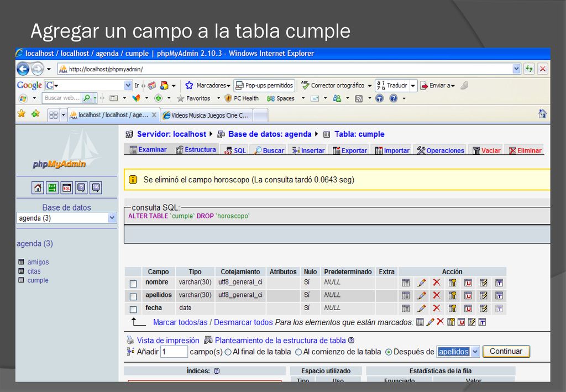Viewport: 566px width, 392px height.
Task: Click the Añadir campos number field
Action: [x=174, y=352]
